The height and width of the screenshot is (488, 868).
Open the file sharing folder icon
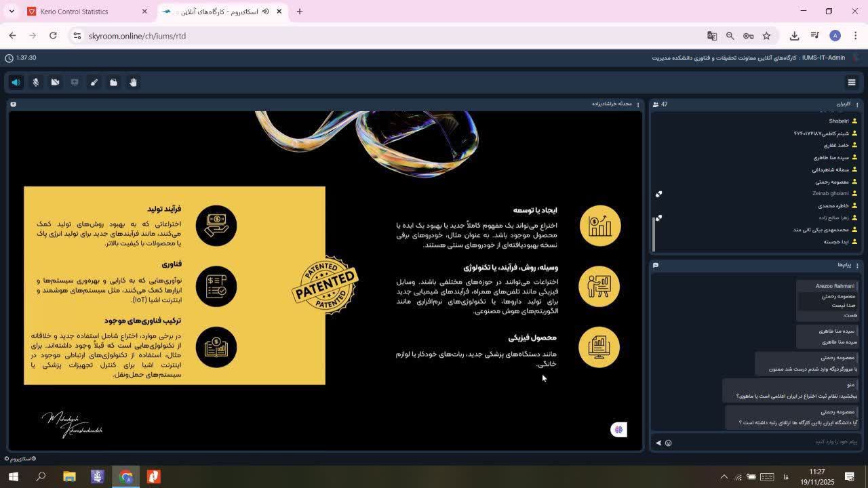click(114, 83)
